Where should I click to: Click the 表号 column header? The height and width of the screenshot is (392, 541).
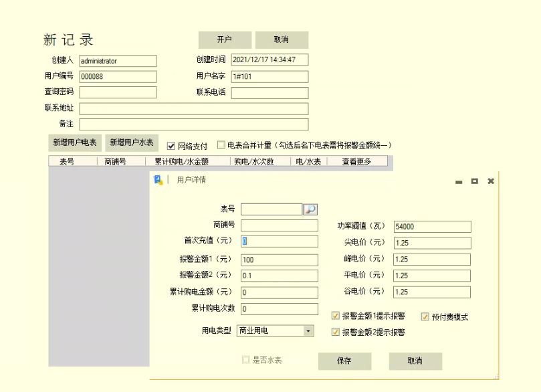[x=67, y=161]
